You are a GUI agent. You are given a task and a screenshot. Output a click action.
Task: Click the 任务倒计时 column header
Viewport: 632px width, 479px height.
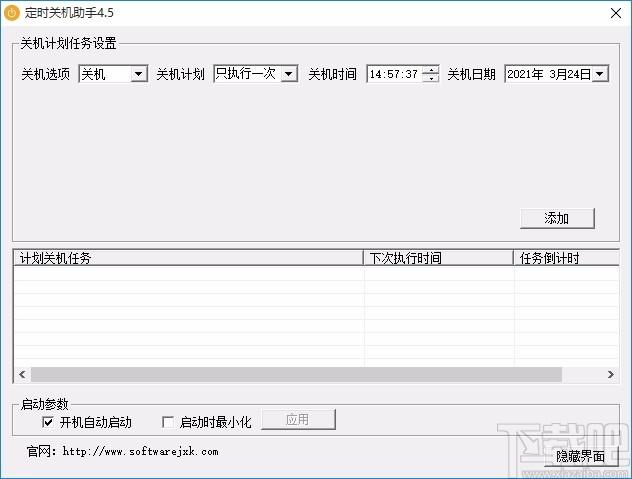[566, 258]
